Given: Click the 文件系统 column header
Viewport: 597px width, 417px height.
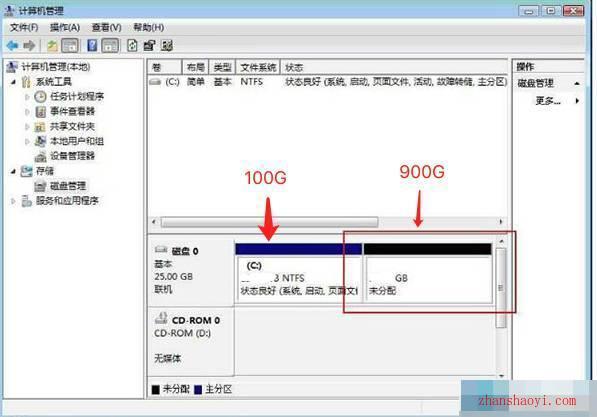Looking at the screenshot, I should click(258, 67).
